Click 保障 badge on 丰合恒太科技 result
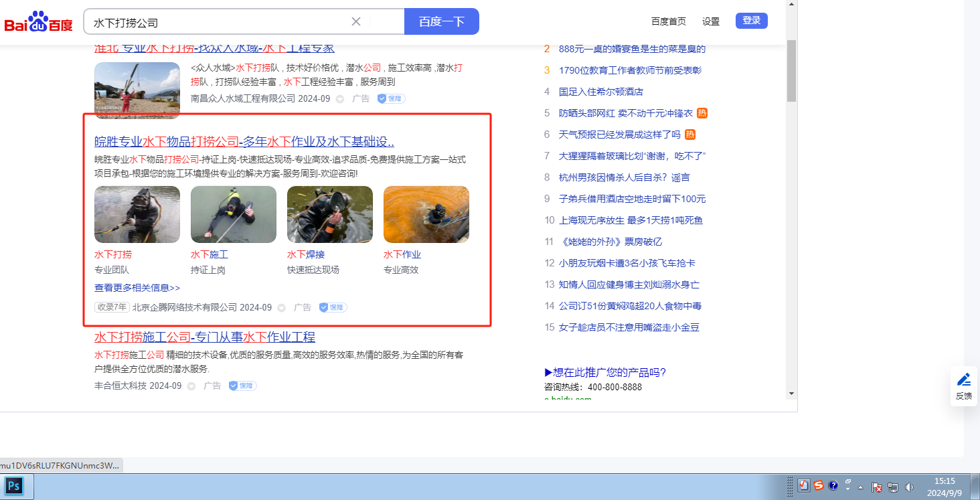The height and width of the screenshot is (500, 980). pos(242,386)
